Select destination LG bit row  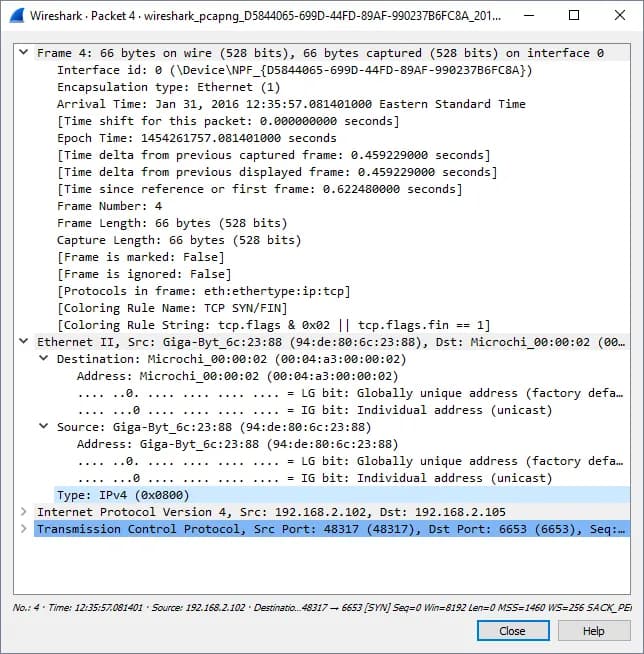click(352, 393)
